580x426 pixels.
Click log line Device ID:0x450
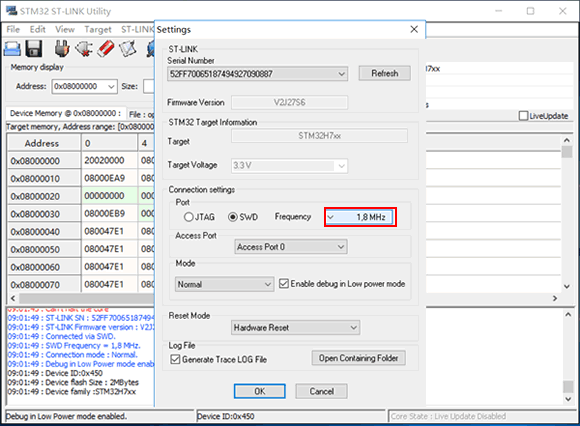pyautogui.click(x=55, y=373)
